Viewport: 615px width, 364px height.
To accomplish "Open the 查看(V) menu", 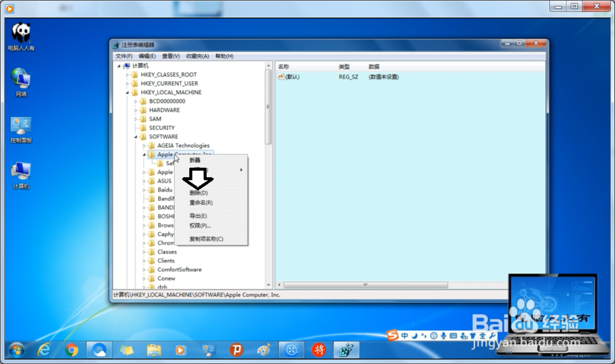I will [171, 56].
